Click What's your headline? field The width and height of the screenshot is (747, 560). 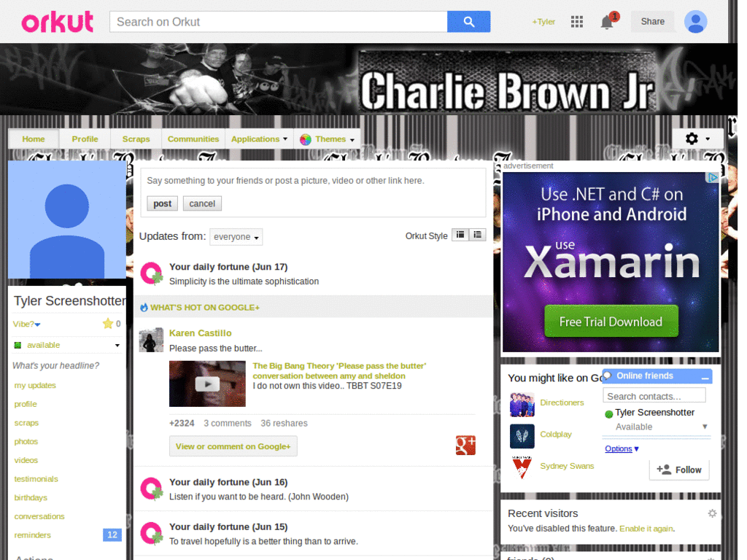[55, 366]
